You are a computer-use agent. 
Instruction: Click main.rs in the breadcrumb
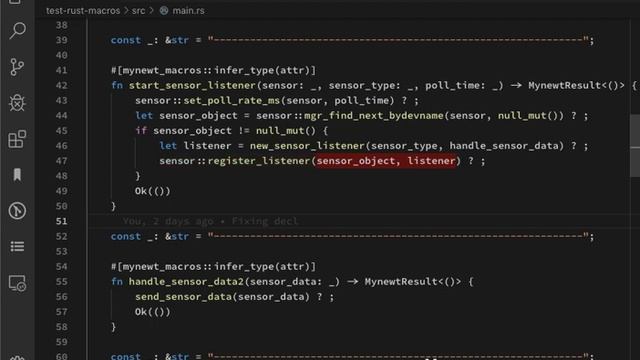click(x=189, y=11)
